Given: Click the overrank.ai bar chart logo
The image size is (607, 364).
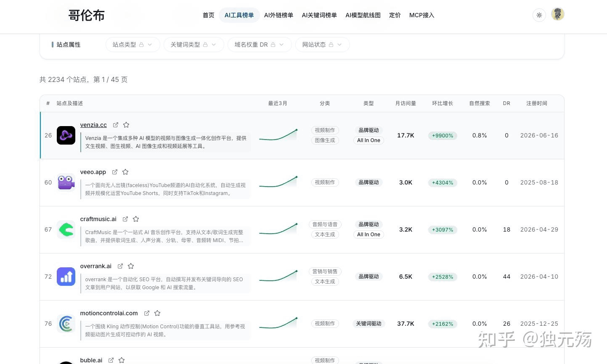Looking at the screenshot, I should pos(66,277).
